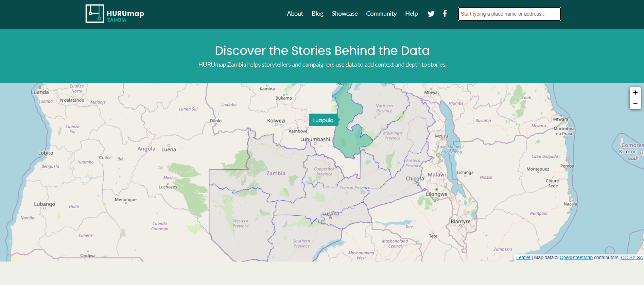
Task: Open the Showcase menu item
Action: coord(345,14)
